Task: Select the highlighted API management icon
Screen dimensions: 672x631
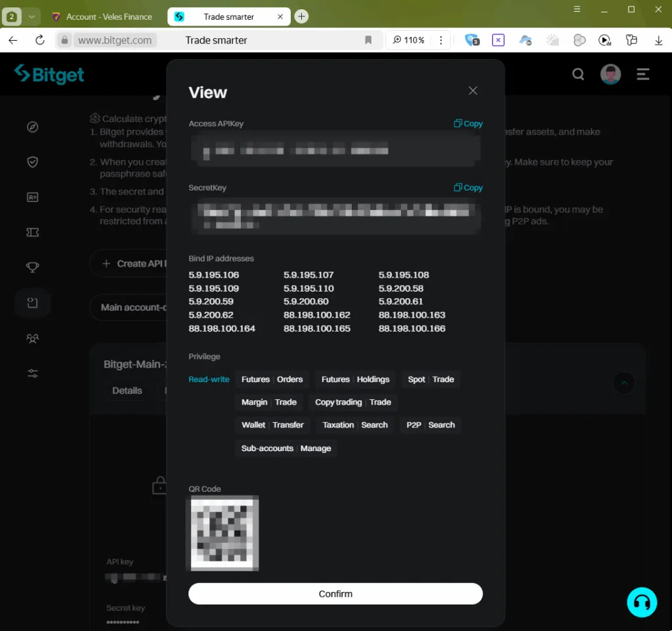Action: tap(32, 303)
